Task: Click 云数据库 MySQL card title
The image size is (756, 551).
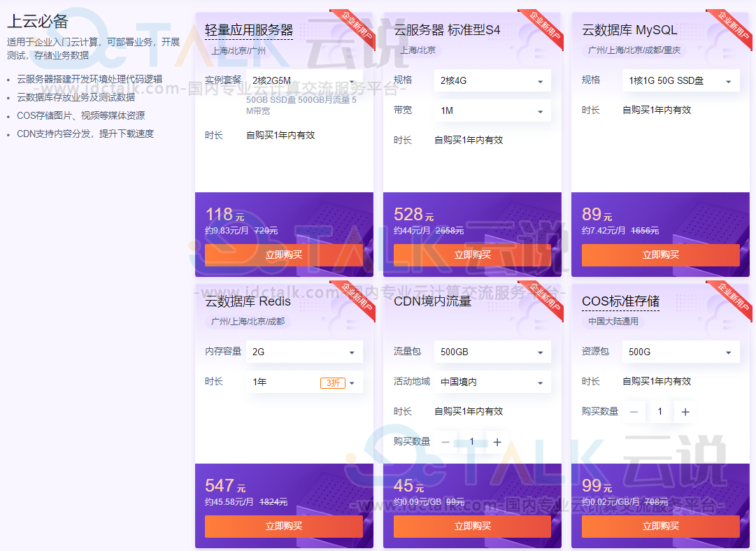Action: [629, 30]
